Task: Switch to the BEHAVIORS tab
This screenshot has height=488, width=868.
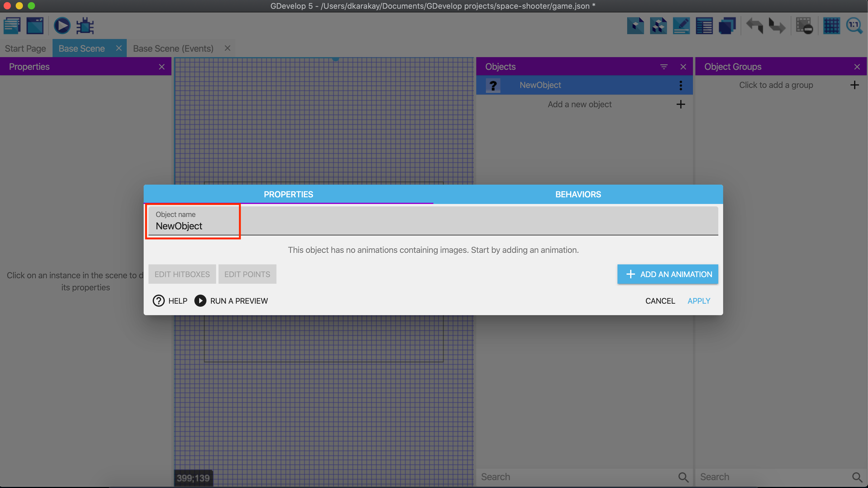Action: coord(578,194)
